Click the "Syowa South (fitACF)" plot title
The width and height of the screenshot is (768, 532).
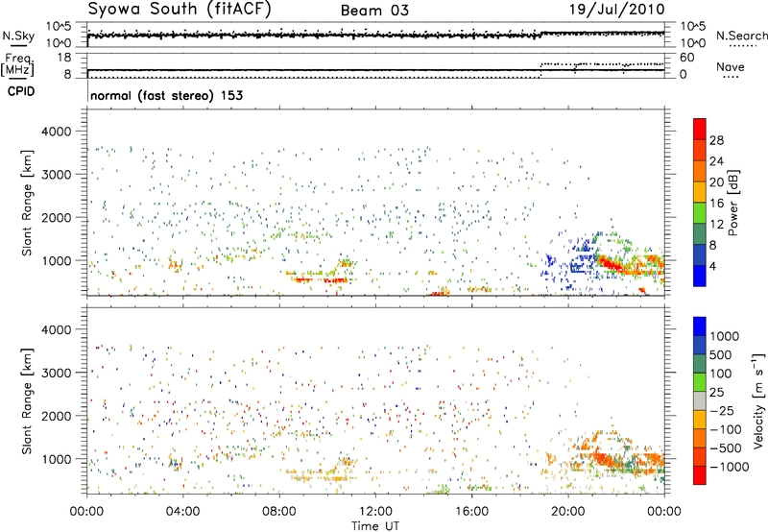(180, 10)
